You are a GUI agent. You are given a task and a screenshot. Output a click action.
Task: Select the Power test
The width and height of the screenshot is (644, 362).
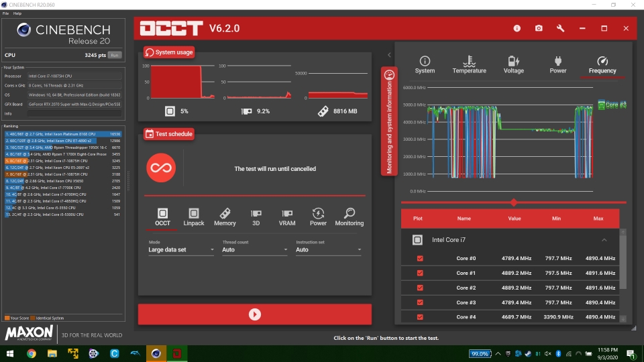pyautogui.click(x=318, y=217)
